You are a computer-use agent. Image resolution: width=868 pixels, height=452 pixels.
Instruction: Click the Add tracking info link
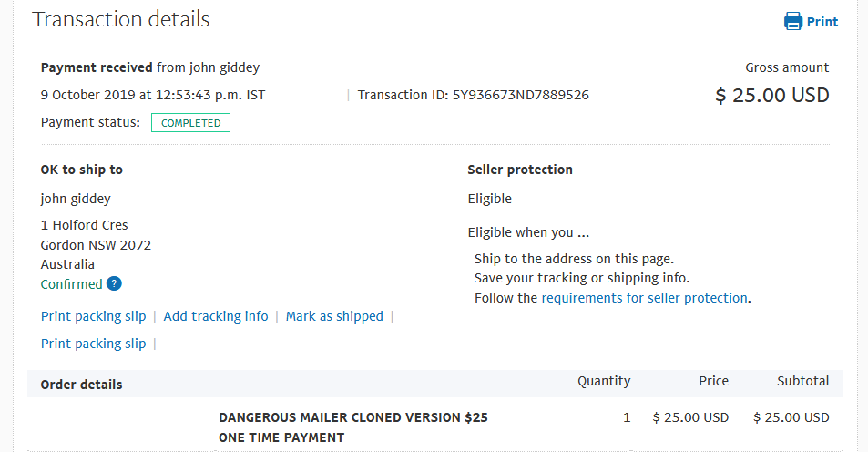pos(216,316)
